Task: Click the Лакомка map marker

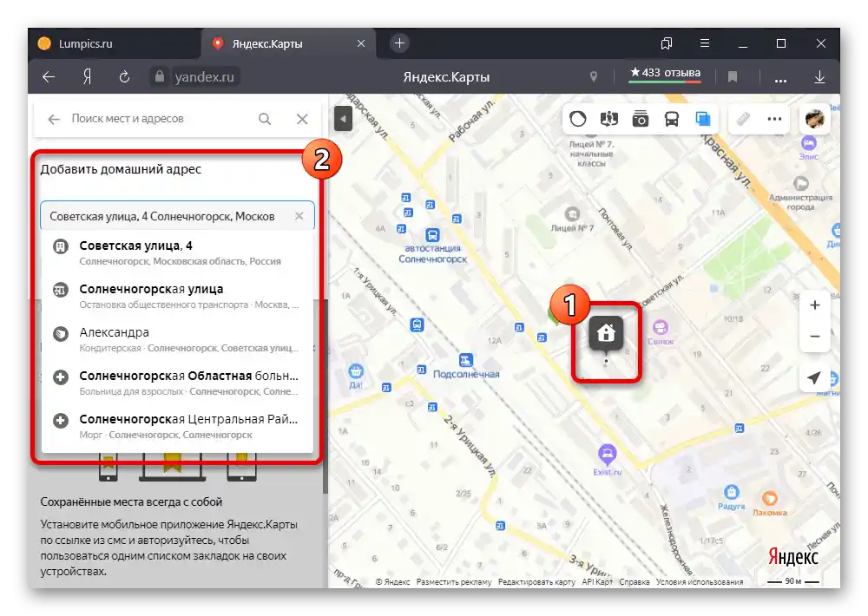Action: 769,499
